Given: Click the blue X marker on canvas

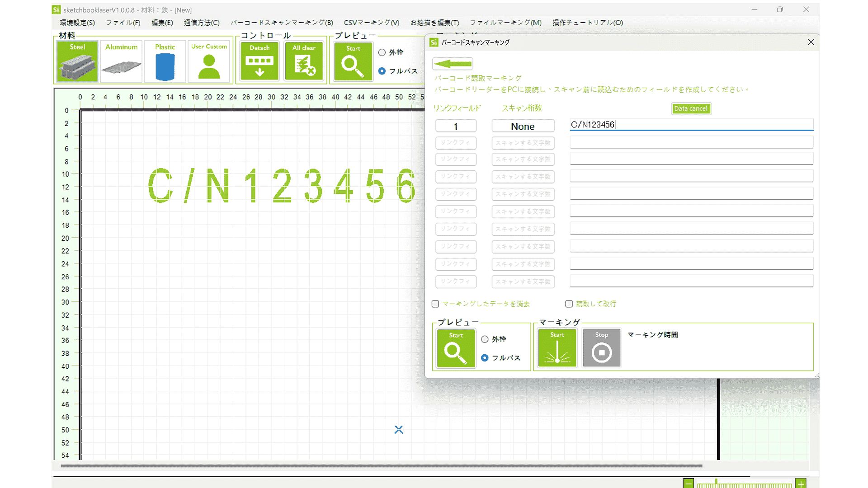Looking at the screenshot, I should click(399, 430).
